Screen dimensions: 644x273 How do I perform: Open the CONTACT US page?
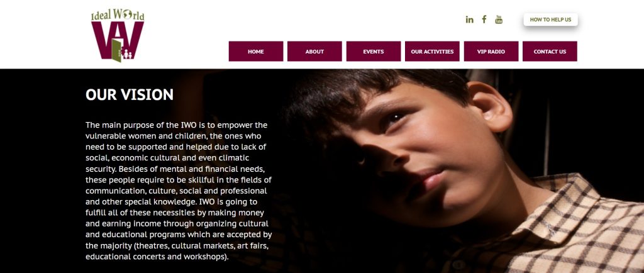550,52
